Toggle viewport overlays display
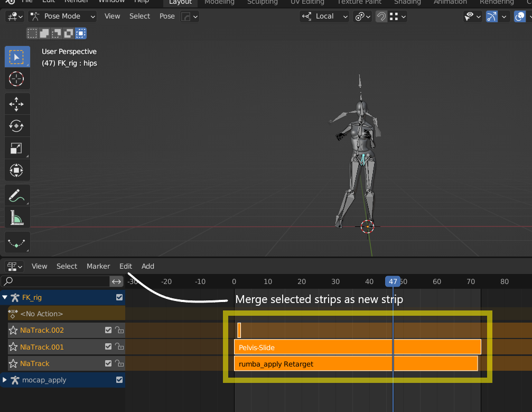Screen dimensions: 532x412 coord(520,16)
